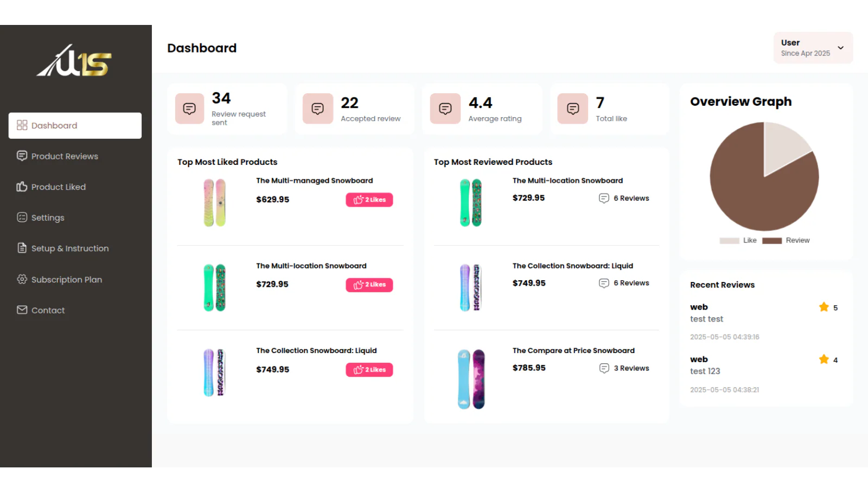
Task: Click the Total like card icon
Action: click(x=572, y=108)
